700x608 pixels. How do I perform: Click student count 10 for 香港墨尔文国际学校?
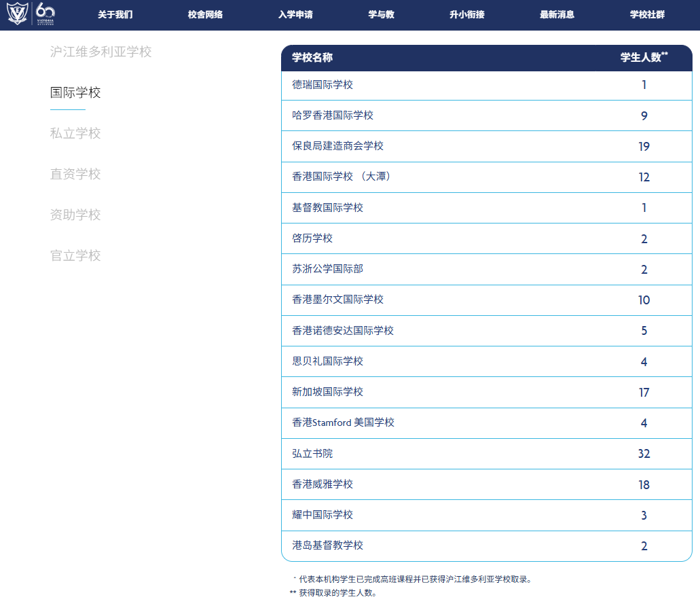pos(644,300)
